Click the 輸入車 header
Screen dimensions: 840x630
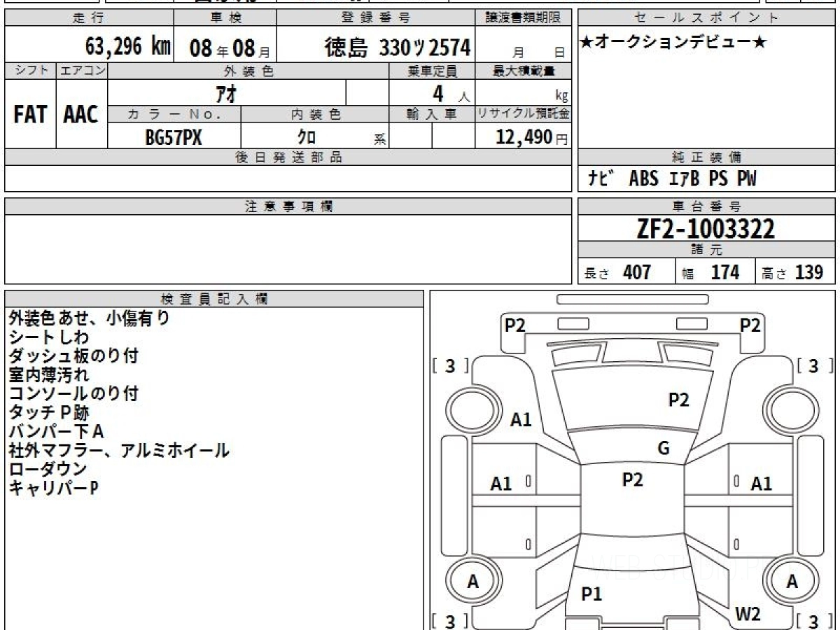pos(432,114)
